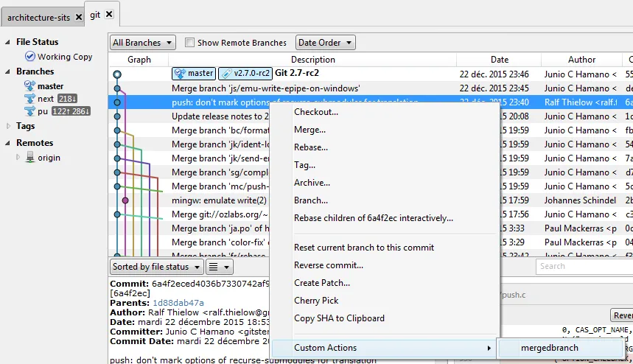Viewport: 633px width, 364px height.
Task: Click the branch icon on master graph label
Action: point(180,74)
